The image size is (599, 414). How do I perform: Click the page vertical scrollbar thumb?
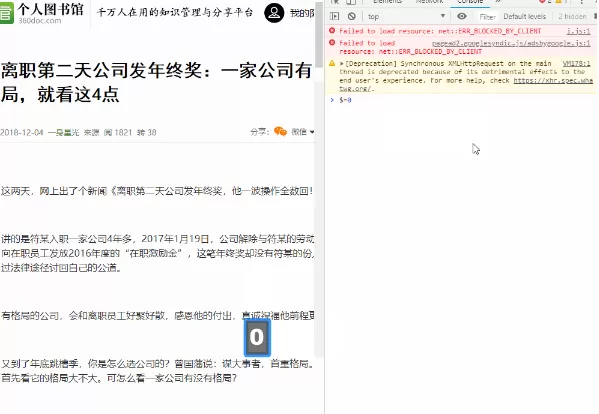(319, 34)
